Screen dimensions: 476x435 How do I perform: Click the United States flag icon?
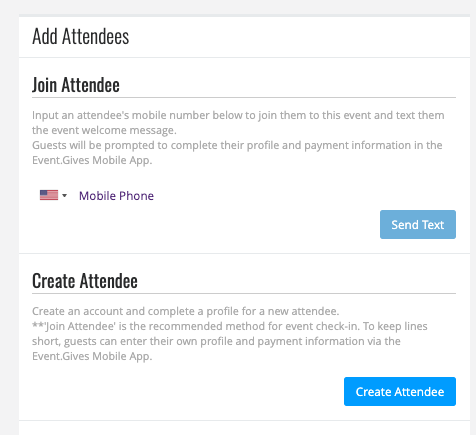pyautogui.click(x=49, y=195)
